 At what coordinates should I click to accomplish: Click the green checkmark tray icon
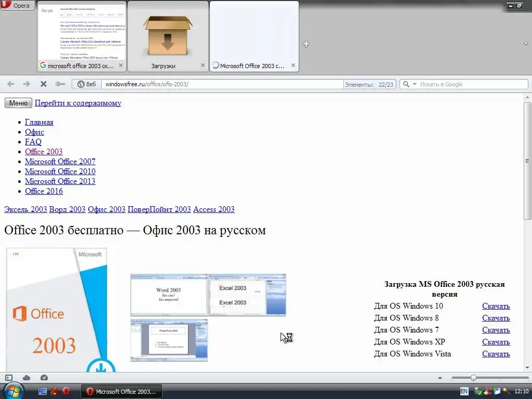[x=478, y=392]
